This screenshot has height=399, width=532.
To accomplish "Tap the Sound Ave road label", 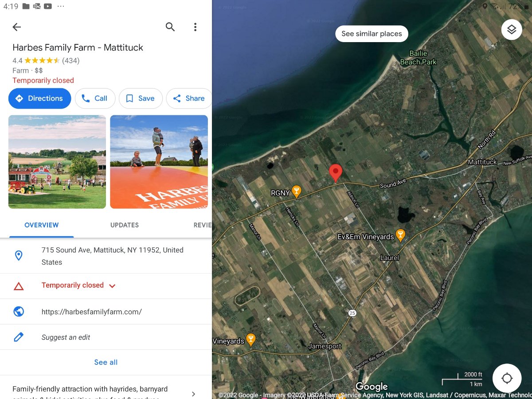I will tap(394, 183).
